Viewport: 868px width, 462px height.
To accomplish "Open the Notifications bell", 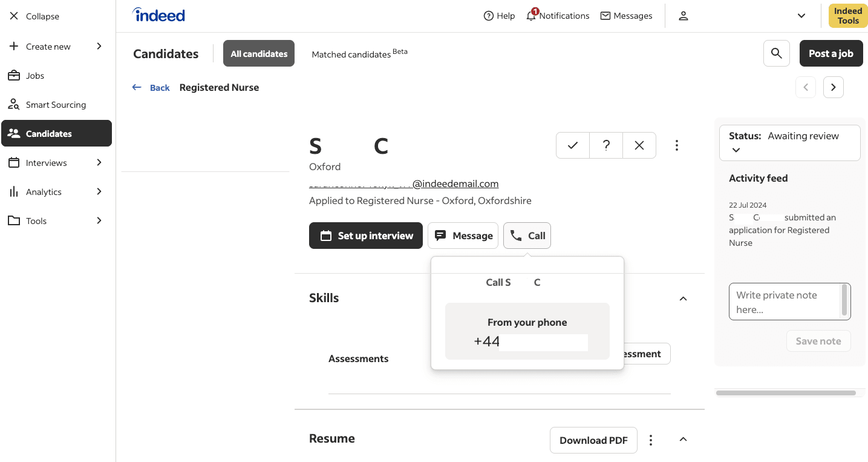I will [531, 16].
